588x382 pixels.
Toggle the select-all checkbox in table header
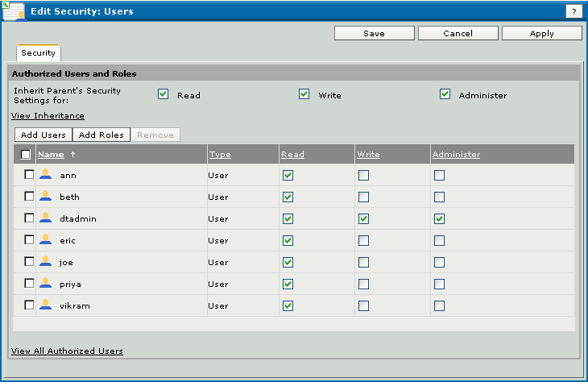(26, 155)
